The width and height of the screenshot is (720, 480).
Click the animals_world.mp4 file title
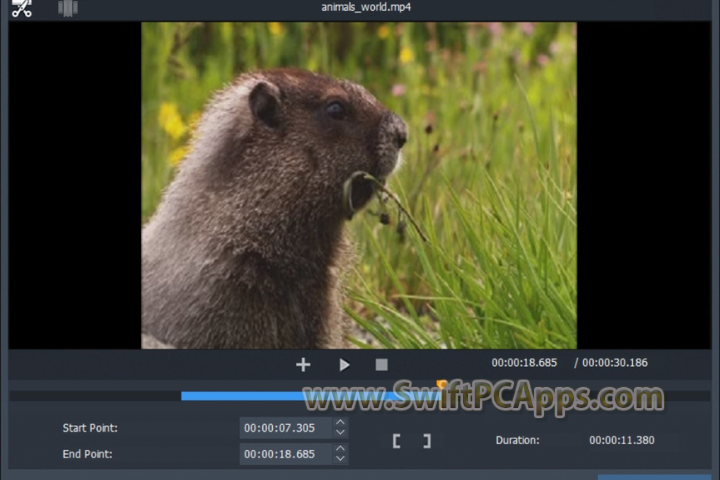pyautogui.click(x=366, y=7)
